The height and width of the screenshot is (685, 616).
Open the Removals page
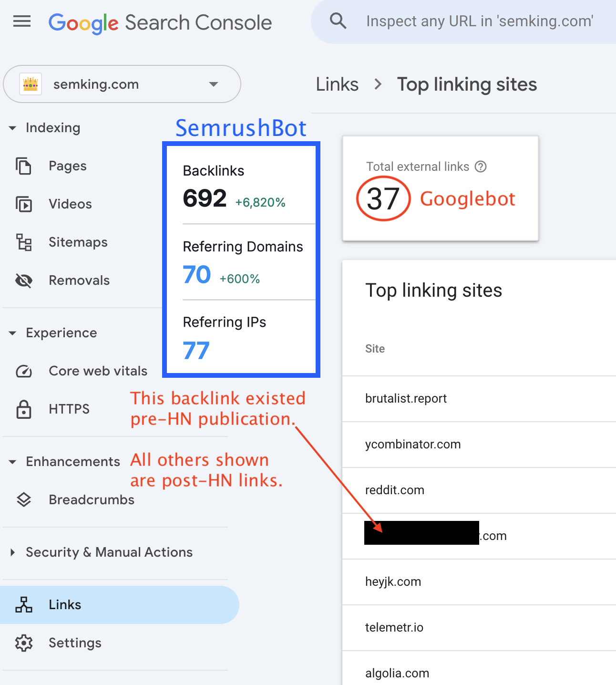point(79,280)
